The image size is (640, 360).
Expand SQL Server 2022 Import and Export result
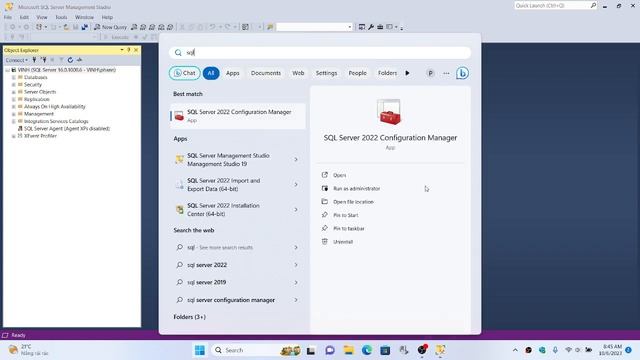[296, 184]
